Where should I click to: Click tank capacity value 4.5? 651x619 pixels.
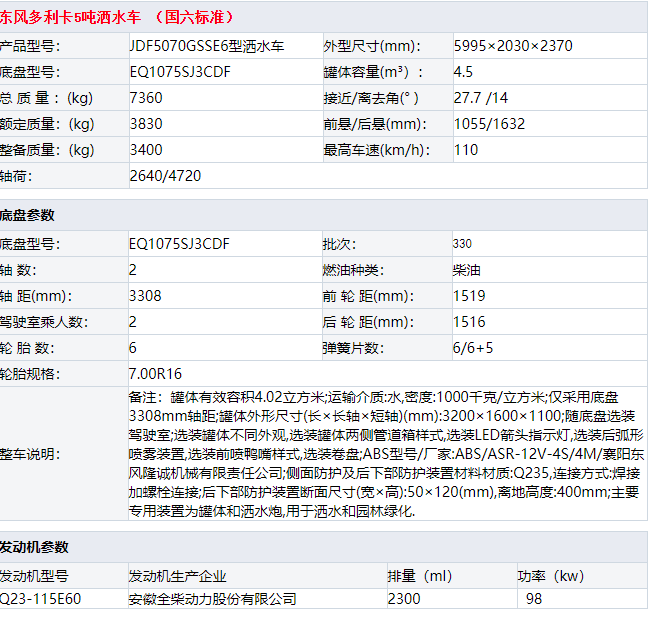click(463, 72)
